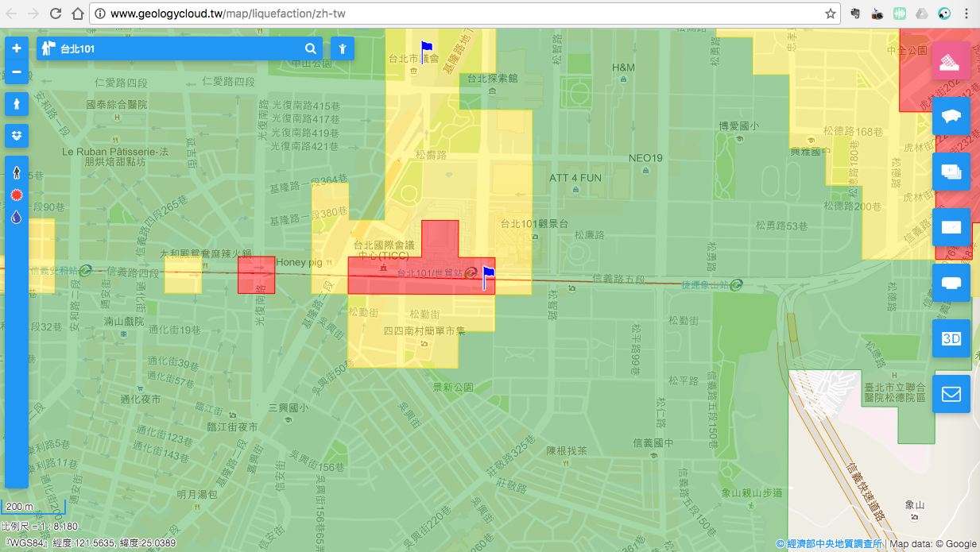Click the 國泰綜合醫院 map label
The height and width of the screenshot is (552, 980).
(x=117, y=104)
